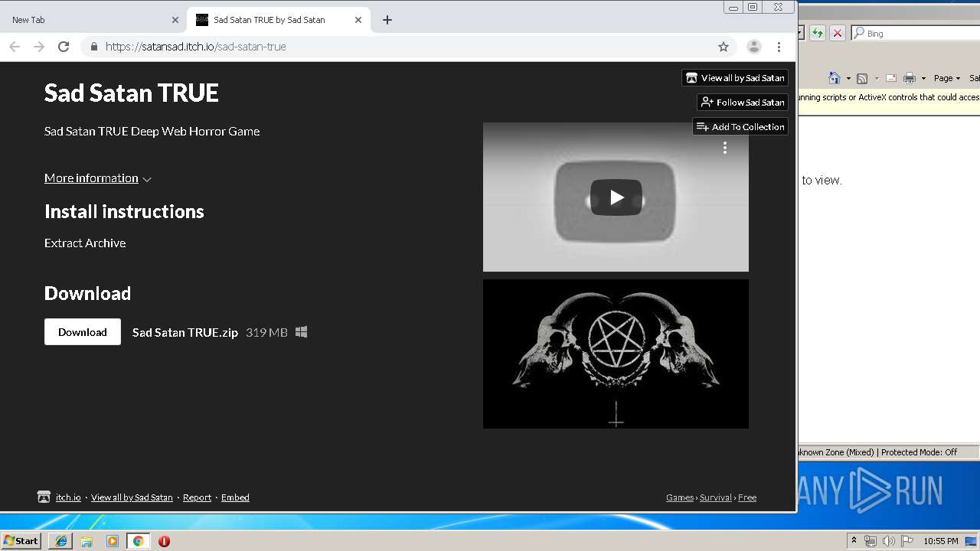Click the Print icon in Internet Explorer
Screen dimensions: 980x551
tap(910, 78)
